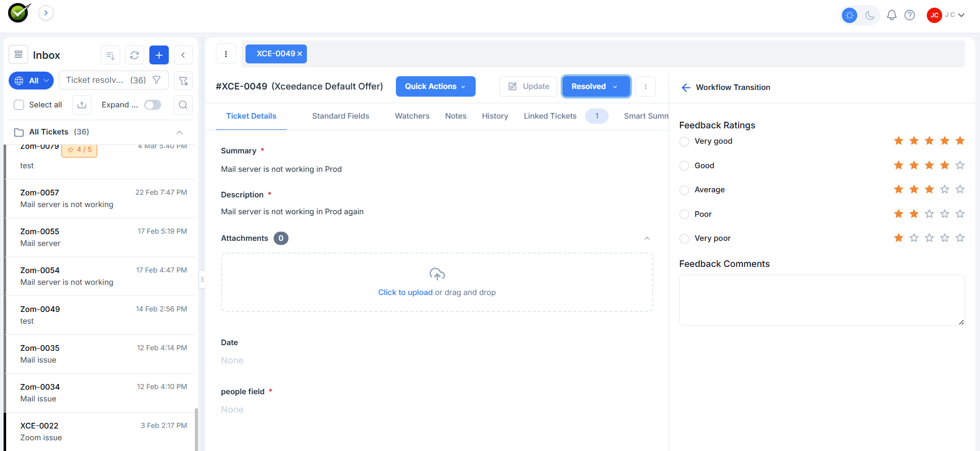Open the Watchers tab
Viewport: 980px width, 451px height.
click(x=412, y=116)
